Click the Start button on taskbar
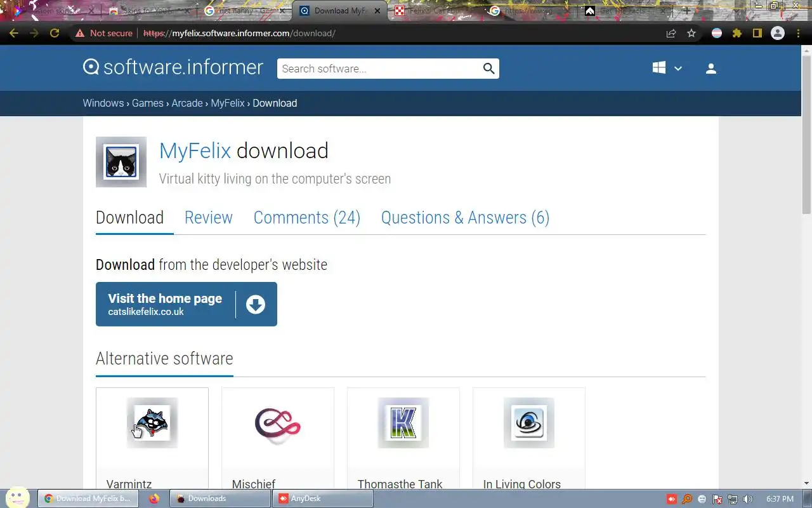The height and width of the screenshot is (508, 812). click(x=17, y=498)
